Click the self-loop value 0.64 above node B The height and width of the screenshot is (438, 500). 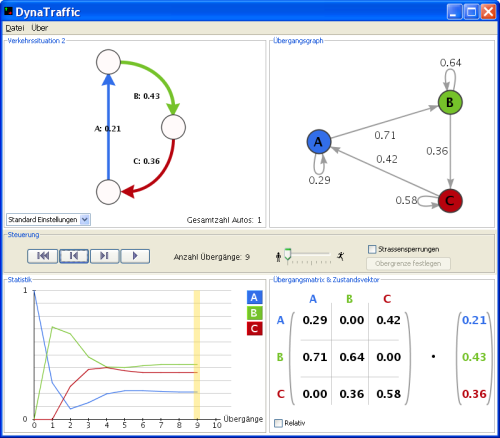[450, 63]
